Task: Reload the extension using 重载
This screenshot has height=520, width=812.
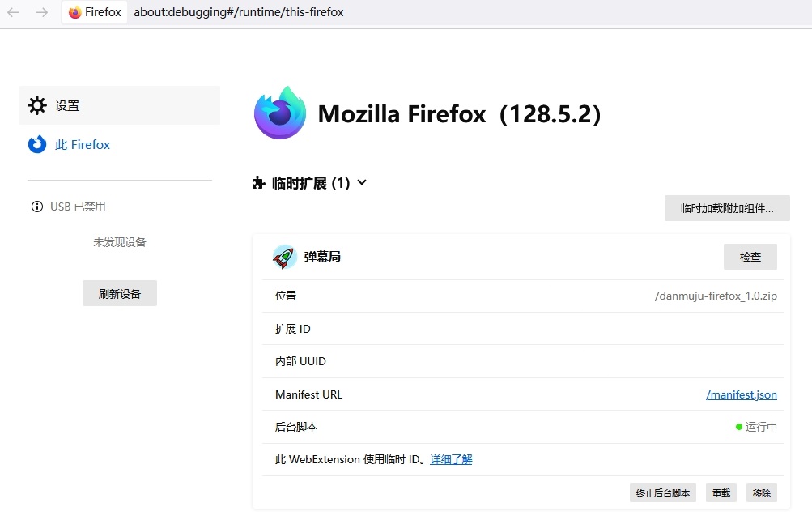Action: (x=721, y=492)
